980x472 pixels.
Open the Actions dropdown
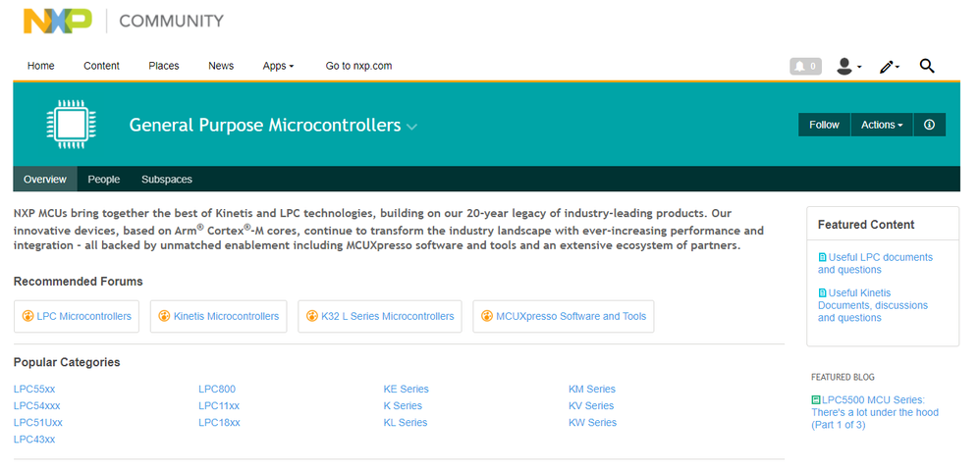(x=881, y=125)
